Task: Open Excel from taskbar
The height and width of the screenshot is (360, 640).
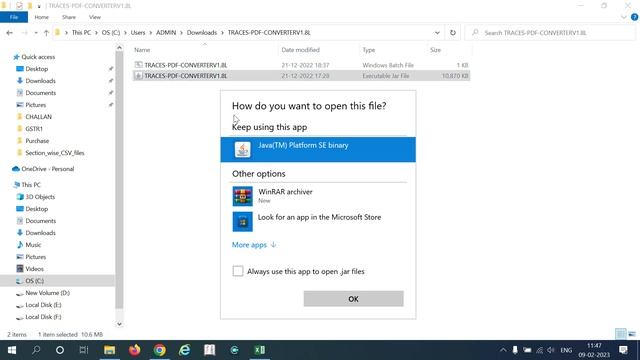Action: pos(260,350)
